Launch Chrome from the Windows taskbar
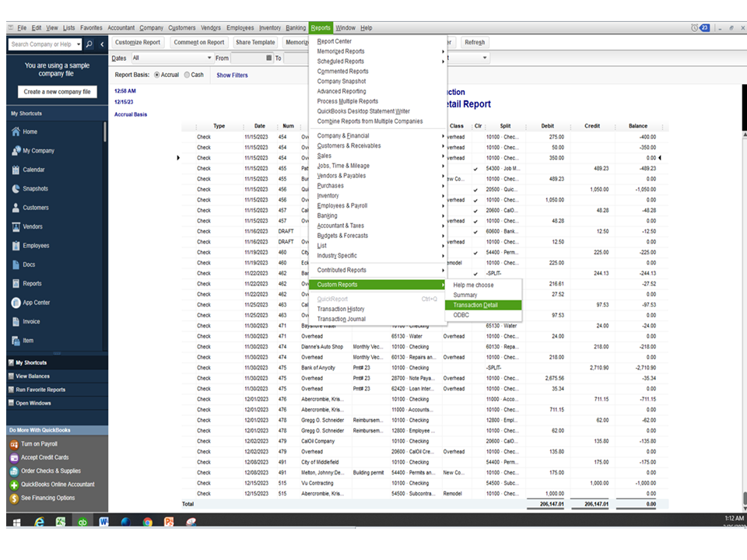This screenshot has width=747, height=560. tap(147, 522)
